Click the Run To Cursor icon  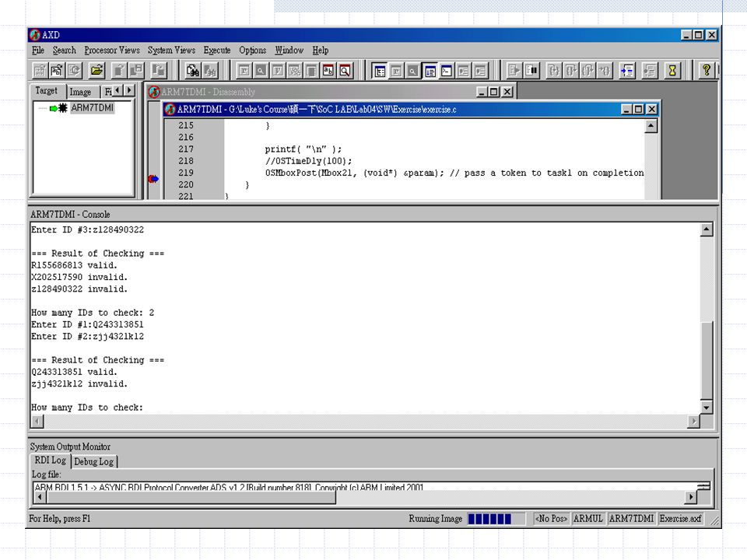point(605,71)
